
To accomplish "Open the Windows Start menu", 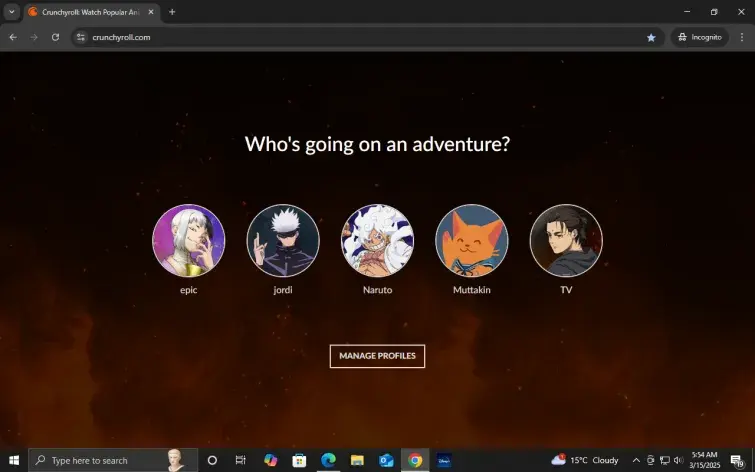I will (x=13, y=460).
